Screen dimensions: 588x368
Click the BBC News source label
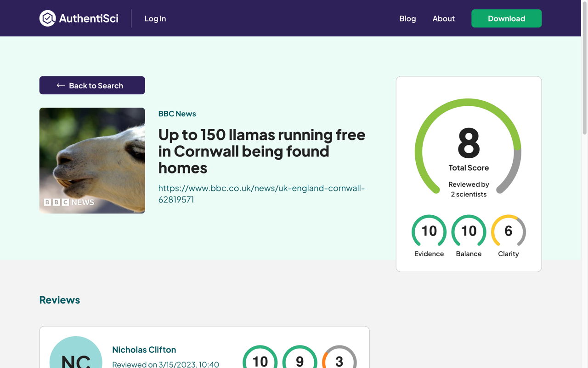pyautogui.click(x=177, y=114)
